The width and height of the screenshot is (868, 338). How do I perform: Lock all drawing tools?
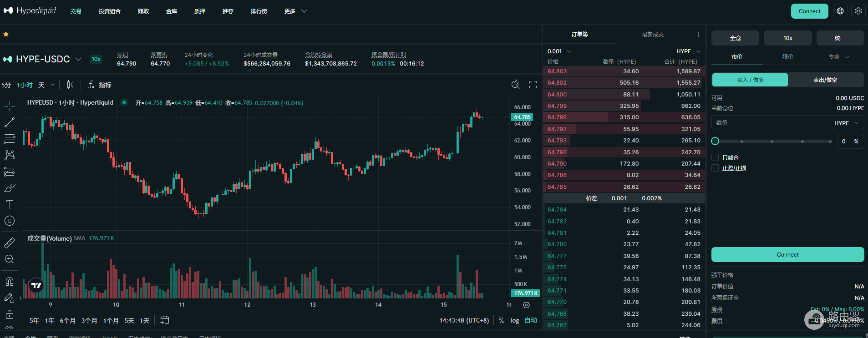[x=10, y=314]
